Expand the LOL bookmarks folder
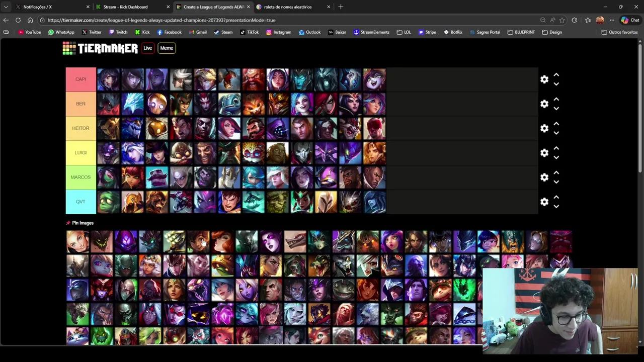 click(404, 32)
